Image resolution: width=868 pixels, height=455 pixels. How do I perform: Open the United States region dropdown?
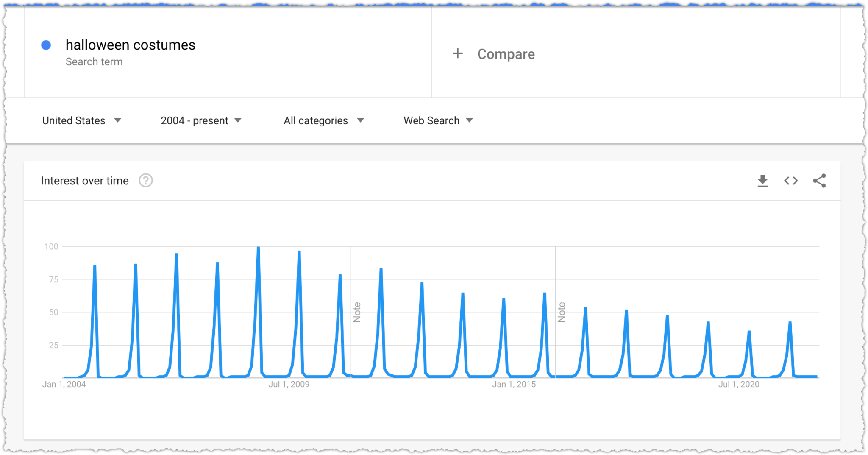pyautogui.click(x=82, y=120)
